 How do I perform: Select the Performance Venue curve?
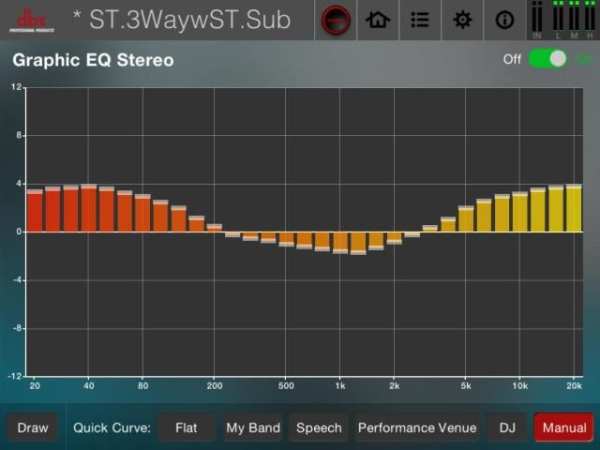[x=417, y=427]
